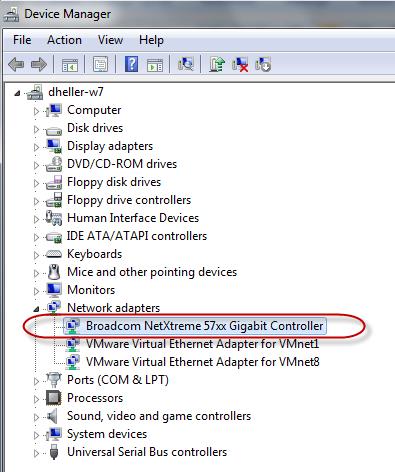Select the Floppy drive controllers label

(129, 200)
